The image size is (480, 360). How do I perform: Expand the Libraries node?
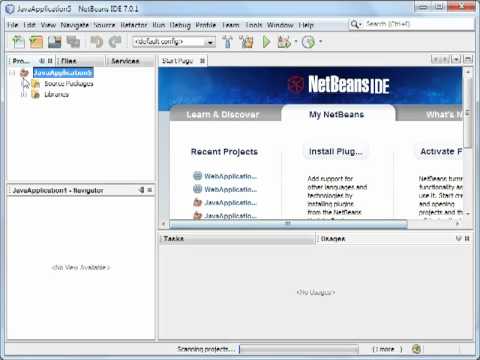click(24, 95)
